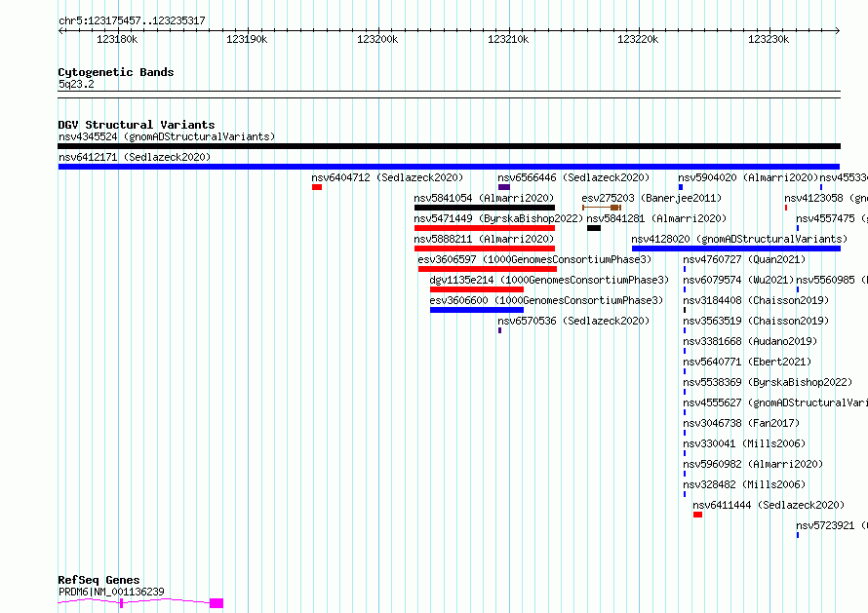Select the red nsv6411444 variant bar

coord(697,516)
